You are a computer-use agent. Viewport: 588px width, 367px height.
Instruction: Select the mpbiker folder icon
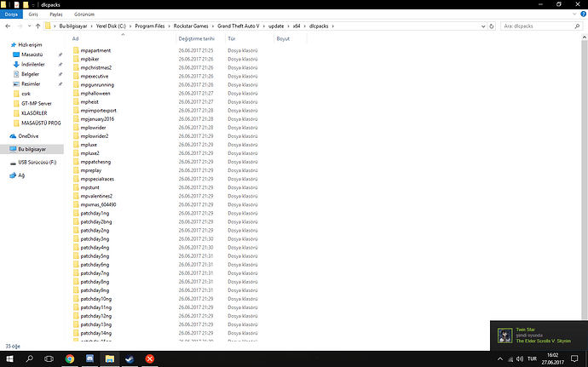tap(76, 59)
